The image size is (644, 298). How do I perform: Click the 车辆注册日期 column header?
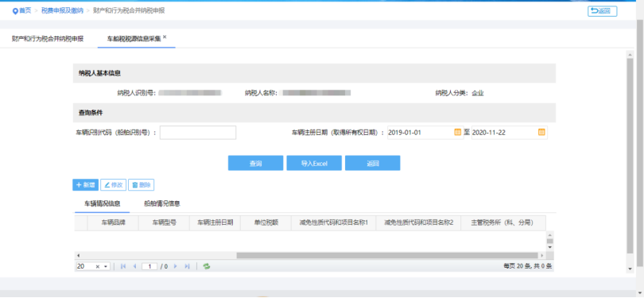(215, 223)
